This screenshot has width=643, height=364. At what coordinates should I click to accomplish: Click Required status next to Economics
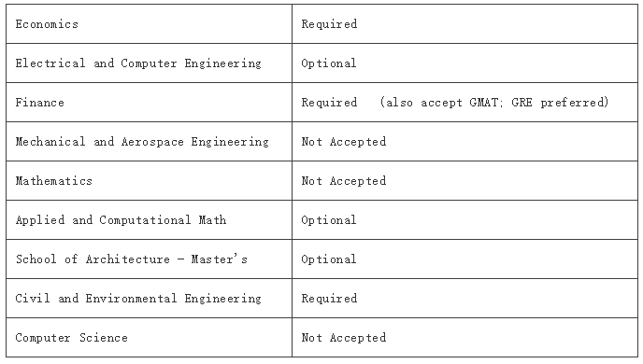click(329, 24)
